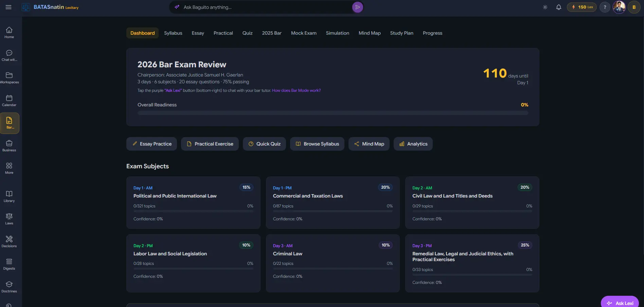Open Library in sidebar
This screenshot has width=644, height=307.
coord(9,197)
